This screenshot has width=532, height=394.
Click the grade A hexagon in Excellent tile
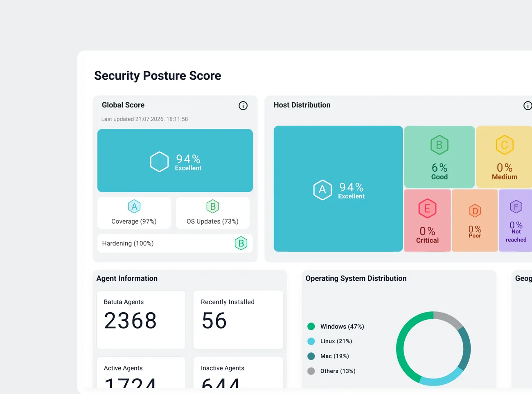pyautogui.click(x=322, y=190)
